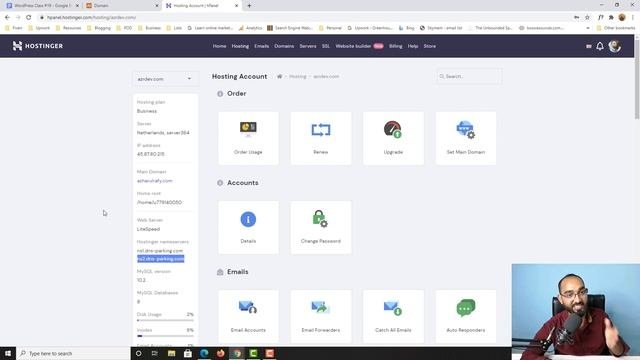Open the Resources bookmark folder
The width and height of the screenshot is (640, 360).
(x=68, y=28)
